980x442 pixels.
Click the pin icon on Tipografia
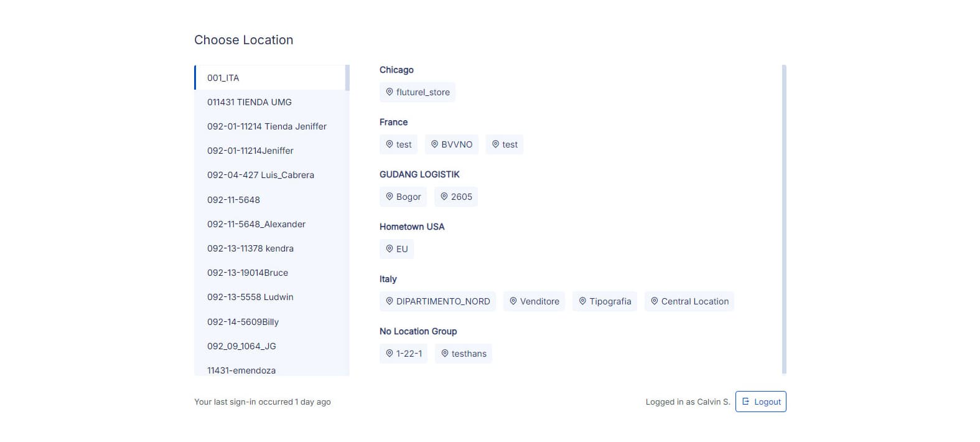pyautogui.click(x=582, y=301)
